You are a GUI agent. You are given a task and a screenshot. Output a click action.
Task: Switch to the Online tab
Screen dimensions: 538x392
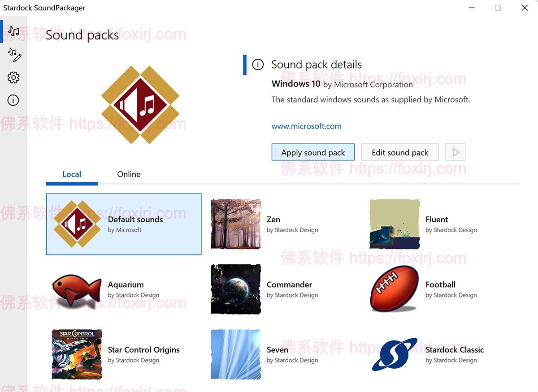129,174
